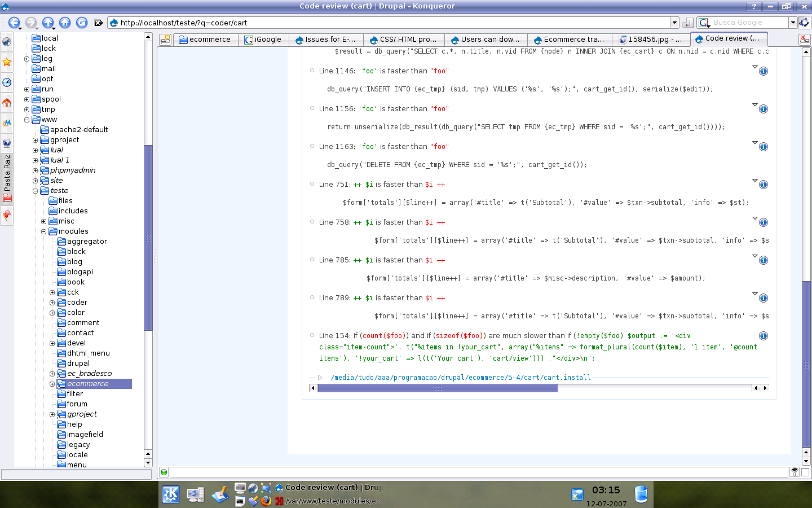
Task: Expand the 'cck' folder in the tree
Action: [52, 292]
